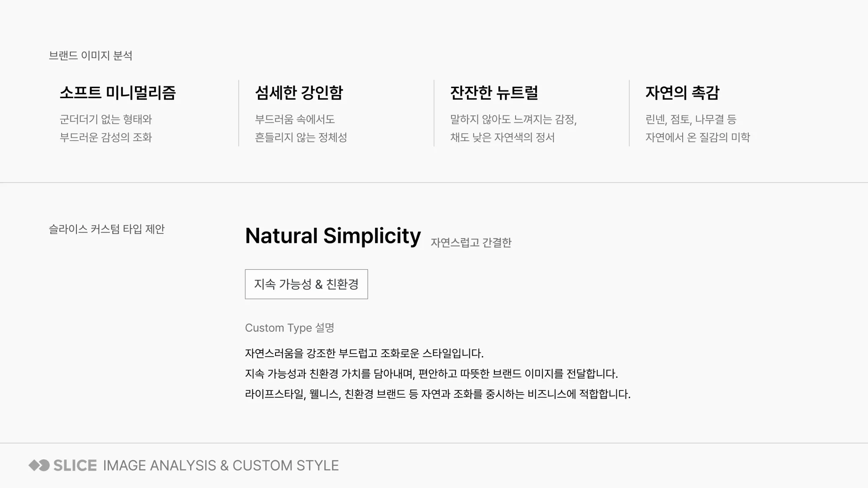Click the '소프트 미니멀리즘' heading
The width and height of the screenshot is (868, 488).
point(118,92)
